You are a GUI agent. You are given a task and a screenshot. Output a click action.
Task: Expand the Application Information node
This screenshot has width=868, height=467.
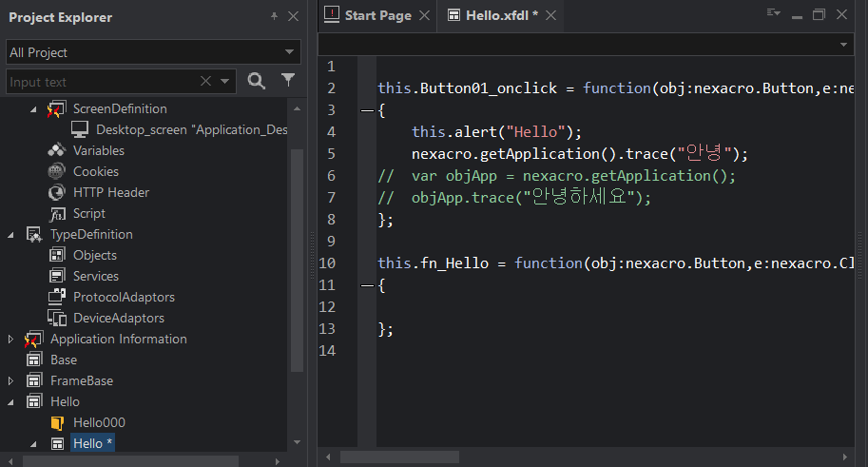[x=10, y=339]
